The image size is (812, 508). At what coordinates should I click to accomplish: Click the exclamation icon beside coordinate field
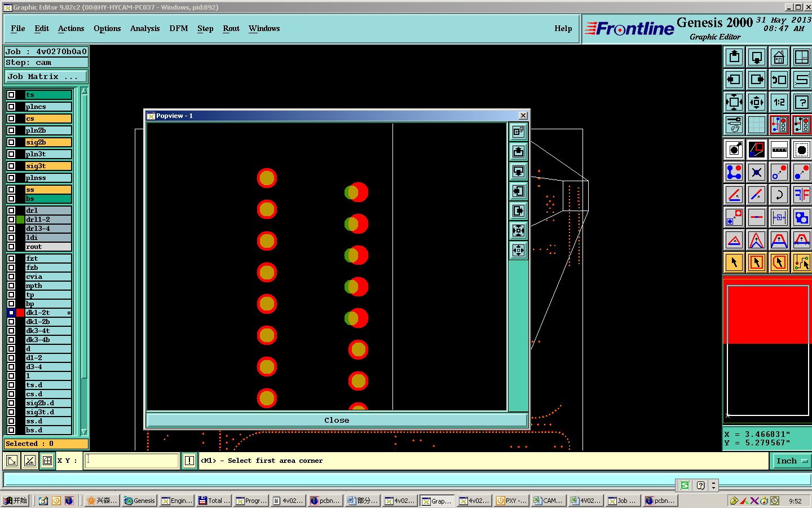189,461
